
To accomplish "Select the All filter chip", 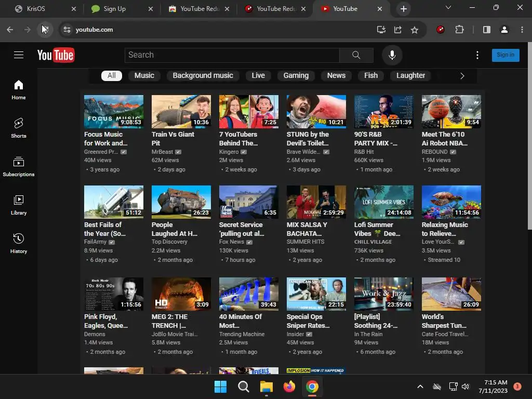I will (x=112, y=76).
